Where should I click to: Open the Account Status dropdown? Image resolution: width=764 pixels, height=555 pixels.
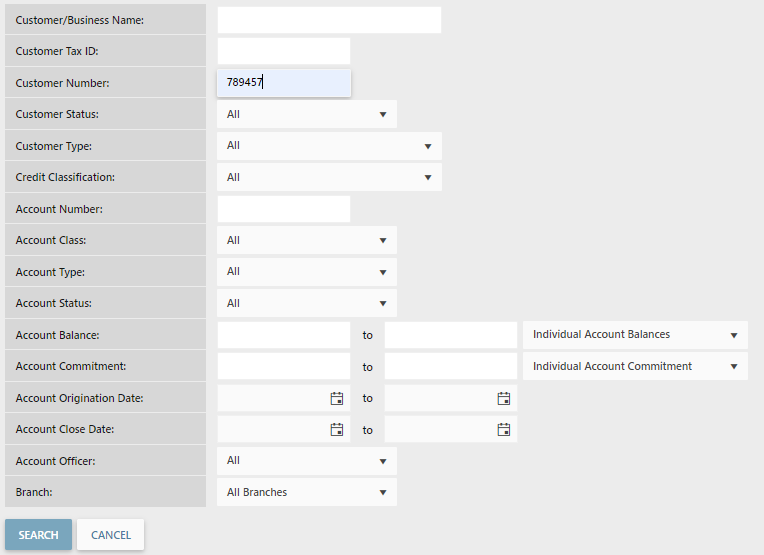pos(306,304)
